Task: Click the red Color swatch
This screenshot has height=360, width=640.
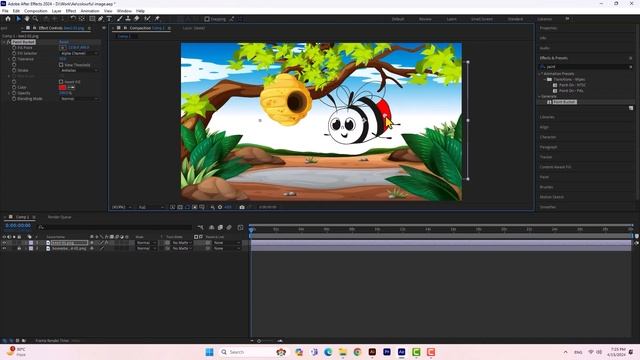Action: coord(62,87)
